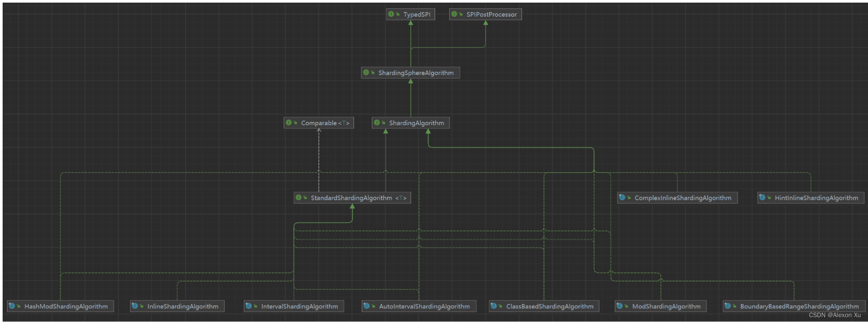Select the BoundaryBasedRangeShardingAlgorithm node label
This screenshot has width=868, height=322.
point(799,306)
